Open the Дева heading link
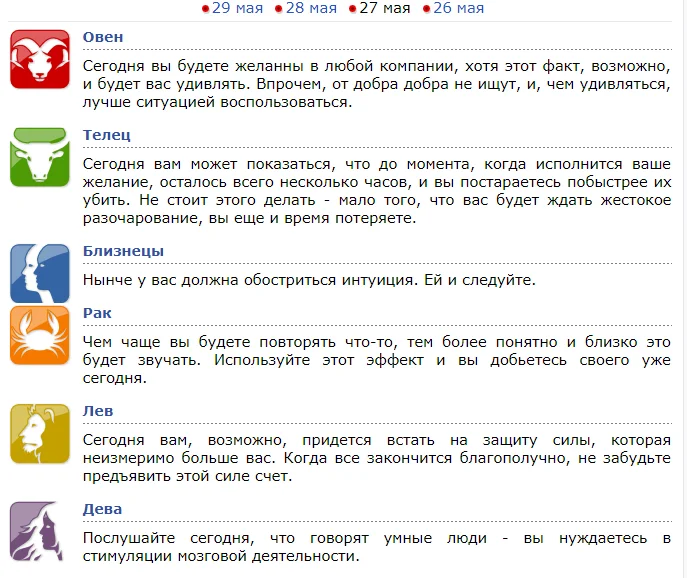The image size is (687, 578). click(x=103, y=509)
